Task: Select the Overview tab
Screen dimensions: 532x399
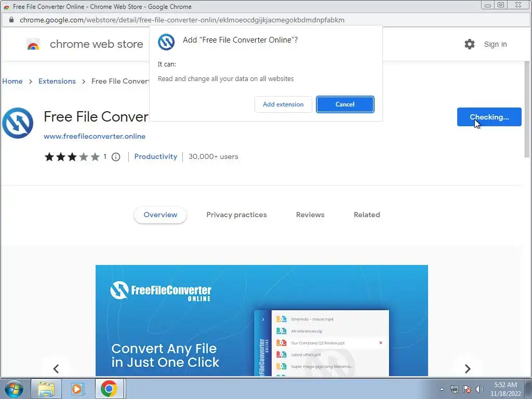Action: (x=160, y=215)
